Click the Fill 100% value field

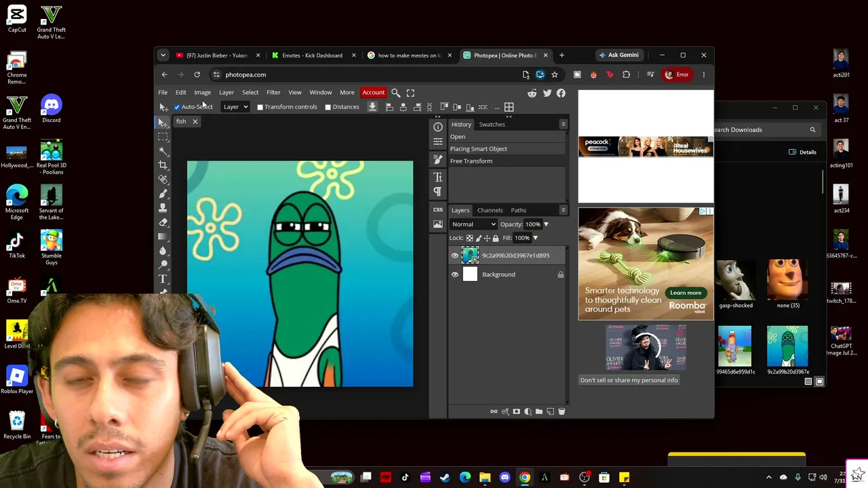pyautogui.click(x=521, y=238)
